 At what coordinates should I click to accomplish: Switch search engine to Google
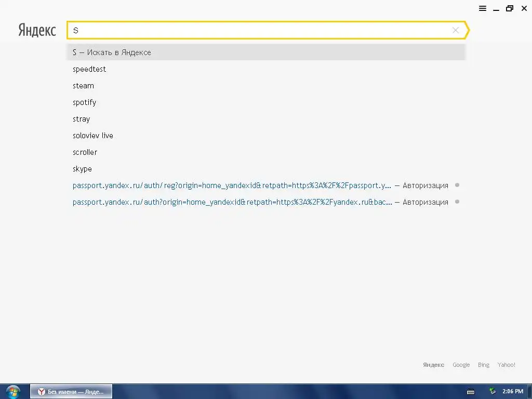click(x=461, y=365)
